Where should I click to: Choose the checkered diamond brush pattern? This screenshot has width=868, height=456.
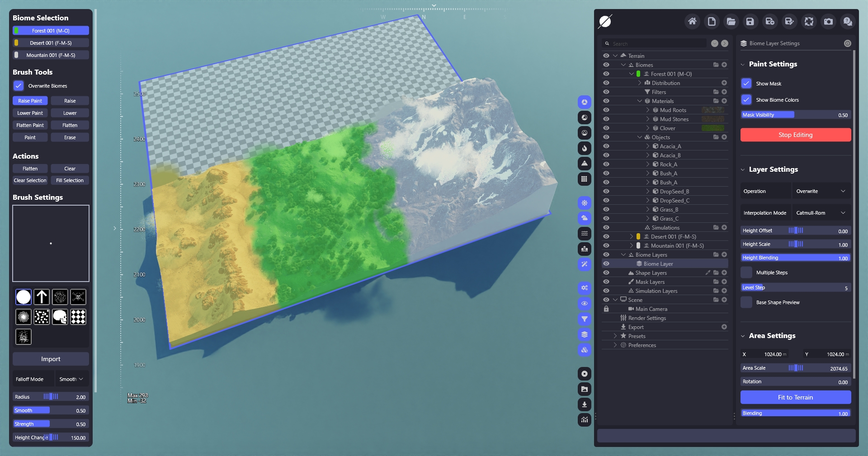(78, 317)
